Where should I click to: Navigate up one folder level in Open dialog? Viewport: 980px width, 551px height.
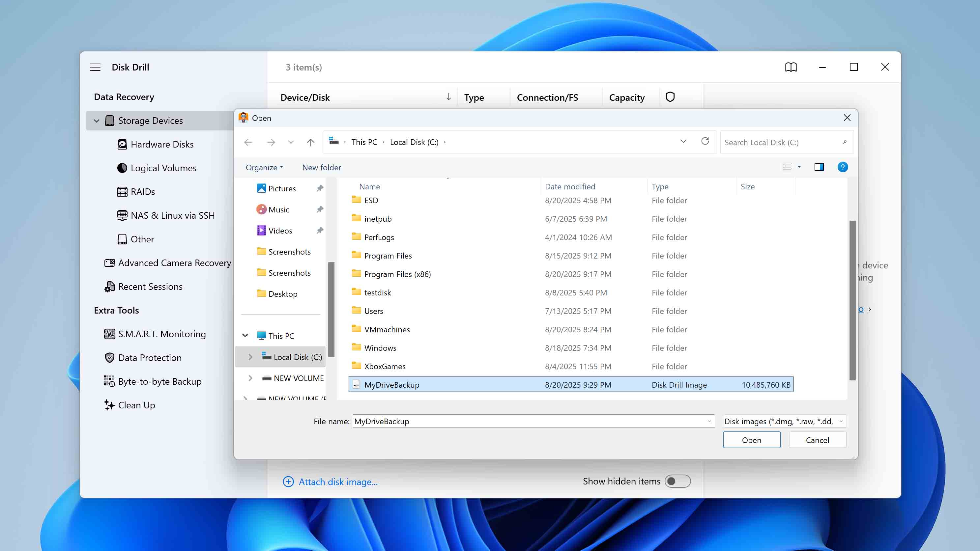(310, 142)
